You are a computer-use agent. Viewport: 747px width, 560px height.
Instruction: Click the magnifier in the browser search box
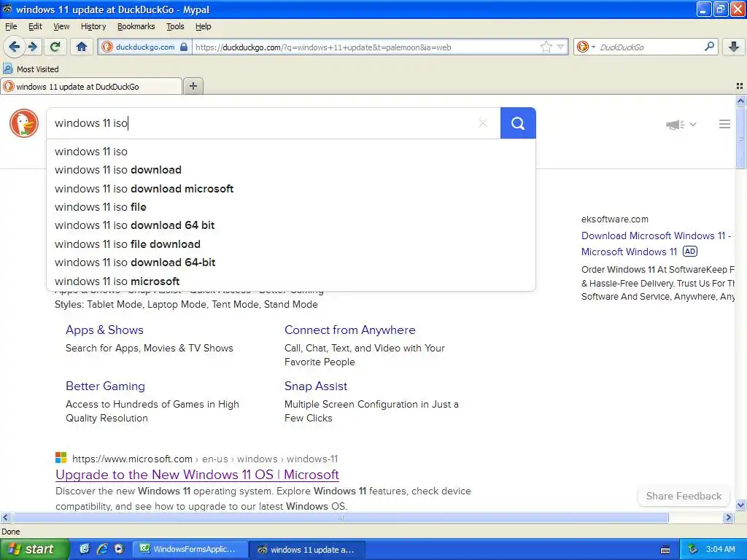pos(709,46)
